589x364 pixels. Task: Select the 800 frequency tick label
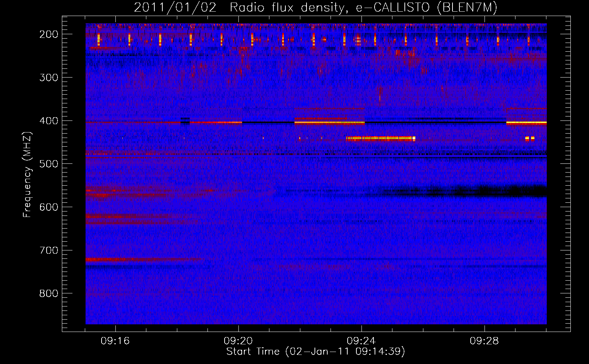(x=49, y=293)
